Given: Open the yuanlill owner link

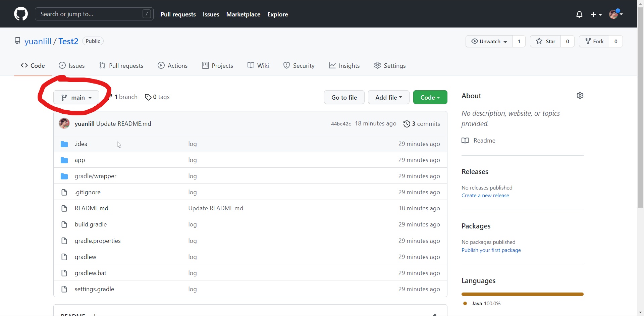Looking at the screenshot, I should coord(38,41).
